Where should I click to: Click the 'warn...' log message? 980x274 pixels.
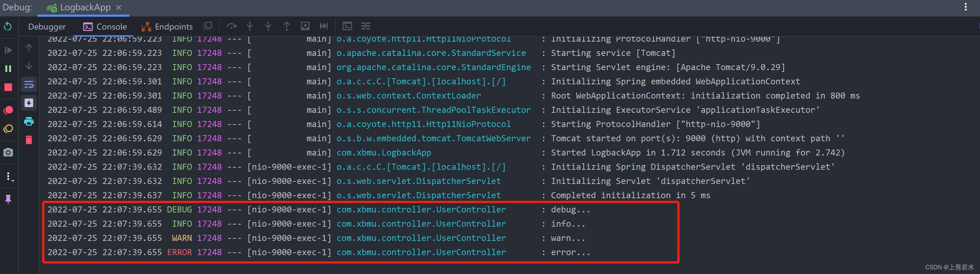(x=568, y=238)
